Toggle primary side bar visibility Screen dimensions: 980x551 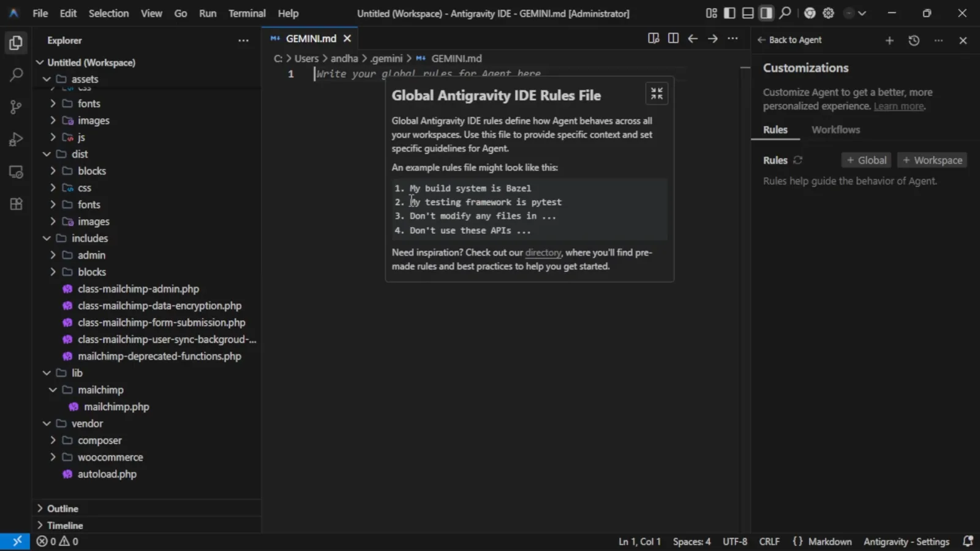[729, 13]
